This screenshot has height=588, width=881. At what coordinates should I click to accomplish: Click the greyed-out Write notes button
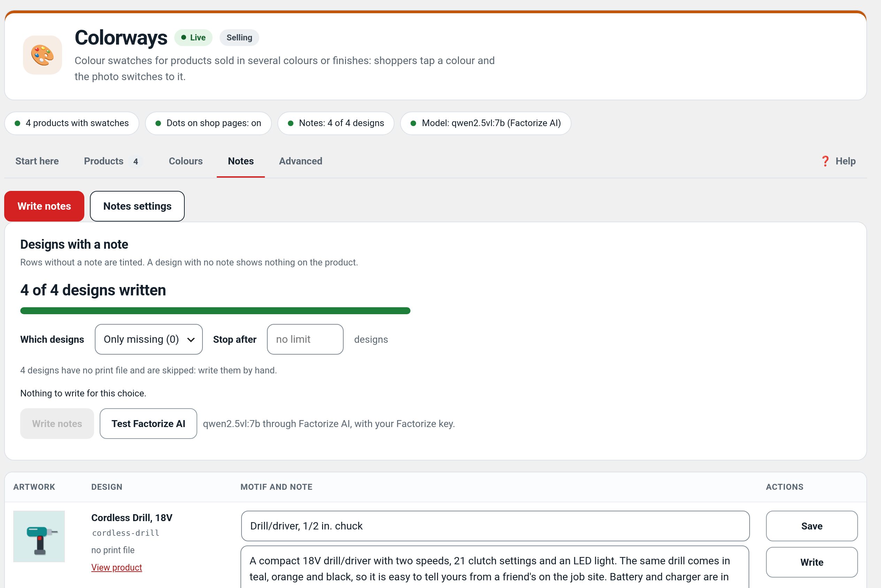pos(57,423)
